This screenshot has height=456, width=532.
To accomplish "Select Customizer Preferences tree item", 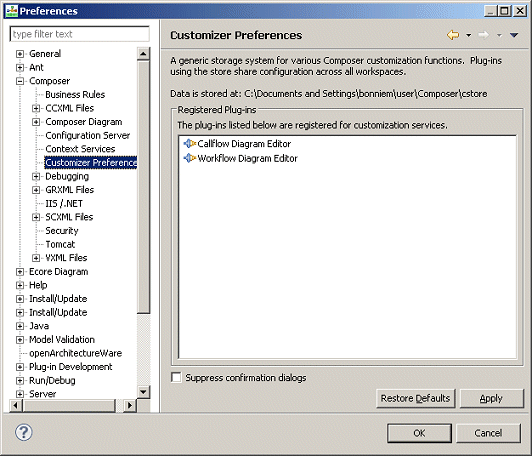I will coord(91,163).
